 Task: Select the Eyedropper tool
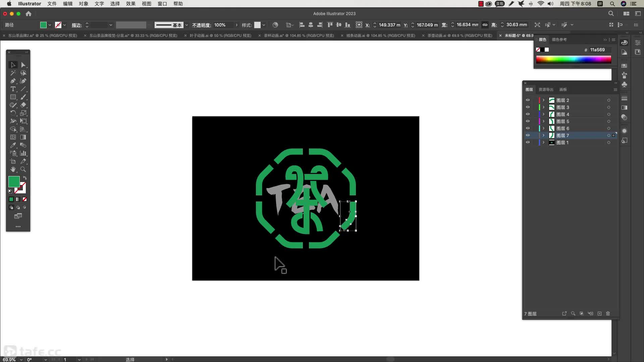click(x=13, y=145)
